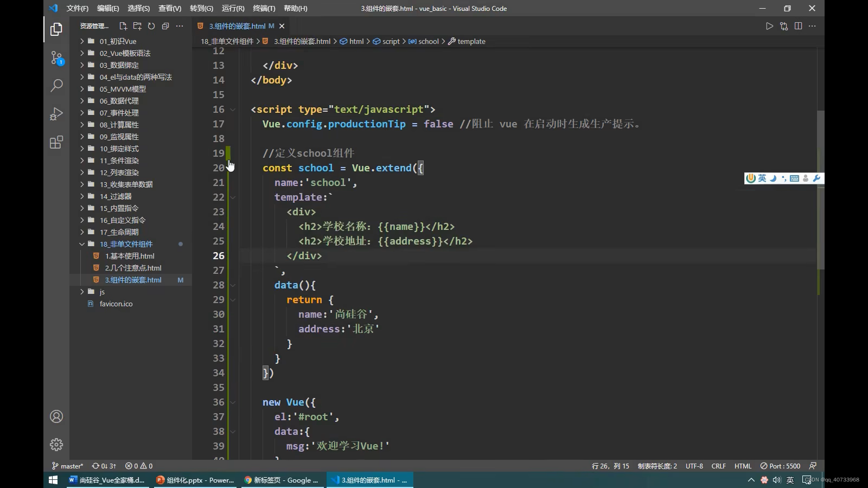This screenshot has width=868, height=488.
Task: Open IME tool settings wrench
Action: tap(816, 178)
